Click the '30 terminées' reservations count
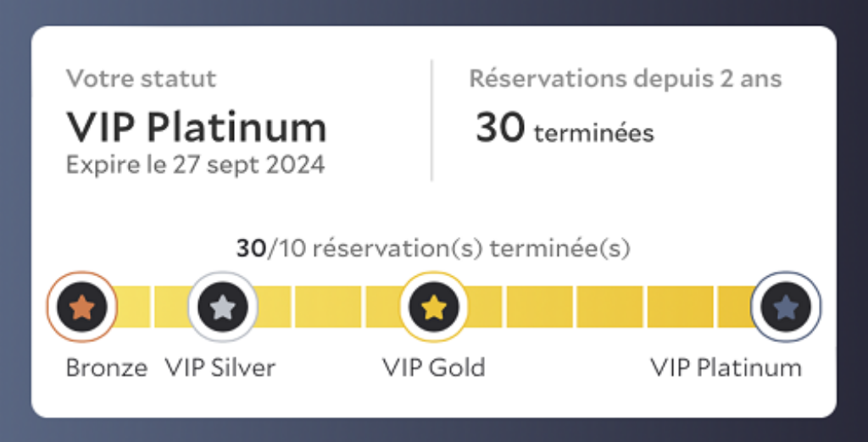The width and height of the screenshot is (868, 442). pos(565,130)
